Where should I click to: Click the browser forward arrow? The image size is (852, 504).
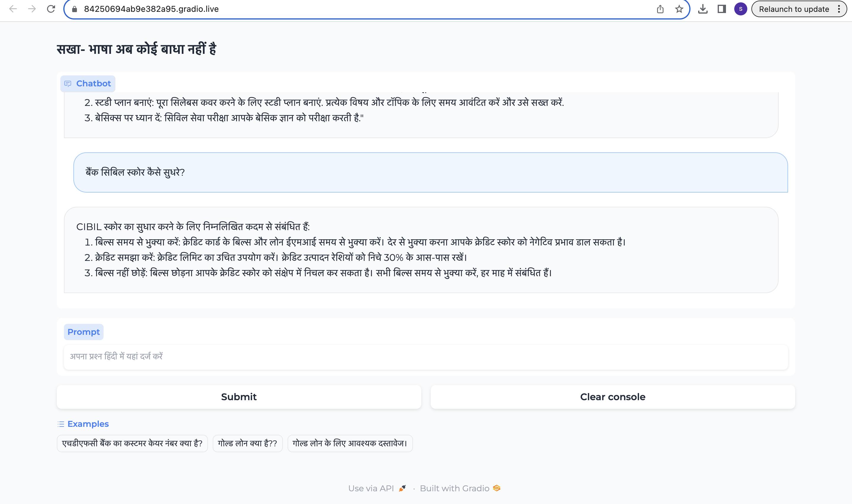(32, 9)
